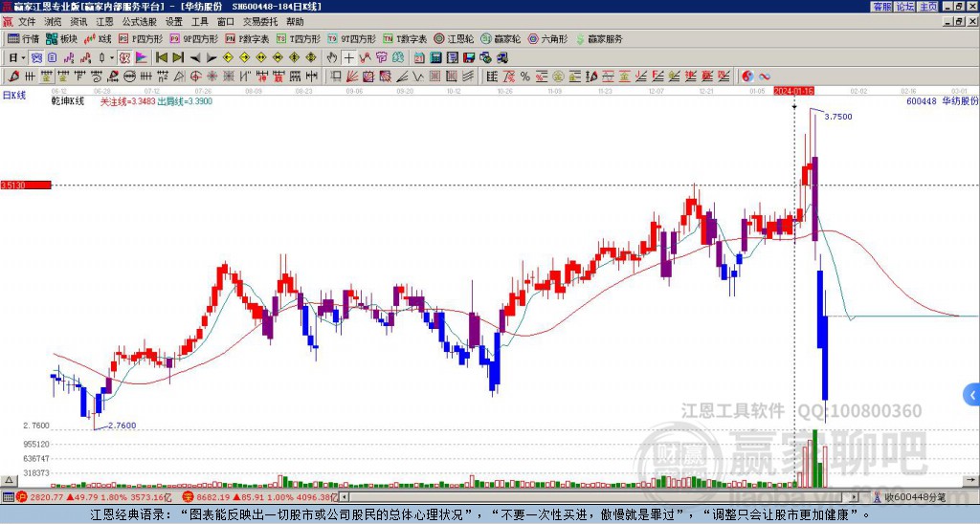Launch the 江恩轮 Gann wheel

[455, 38]
